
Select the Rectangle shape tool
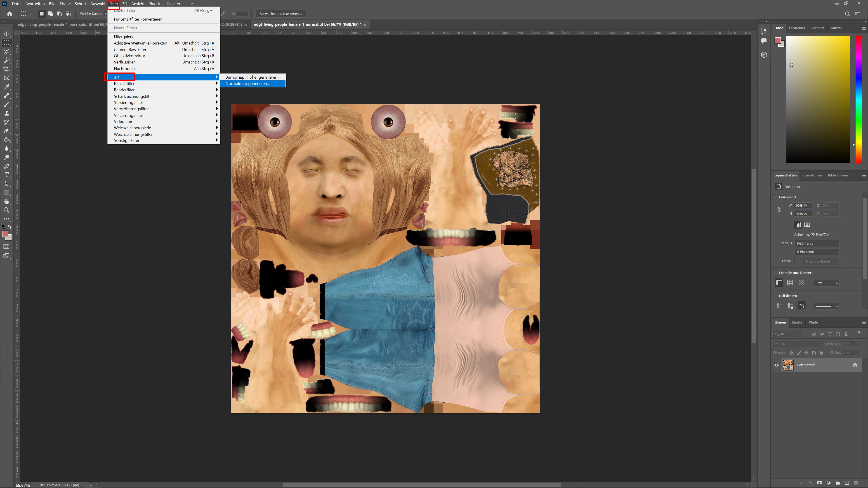click(6, 193)
